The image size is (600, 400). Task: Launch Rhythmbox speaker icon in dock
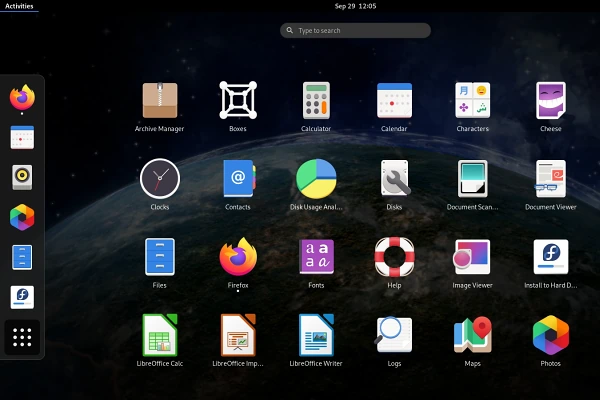pos(22,177)
